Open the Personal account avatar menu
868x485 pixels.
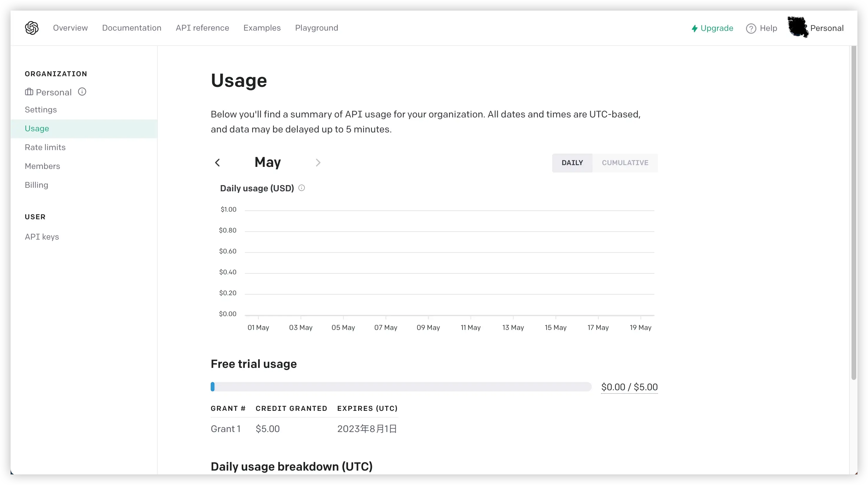pyautogui.click(x=798, y=27)
